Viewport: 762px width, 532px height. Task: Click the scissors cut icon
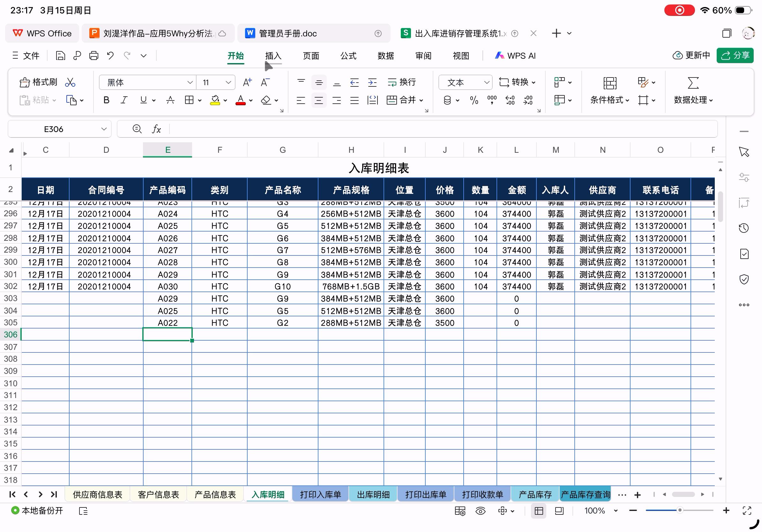70,82
